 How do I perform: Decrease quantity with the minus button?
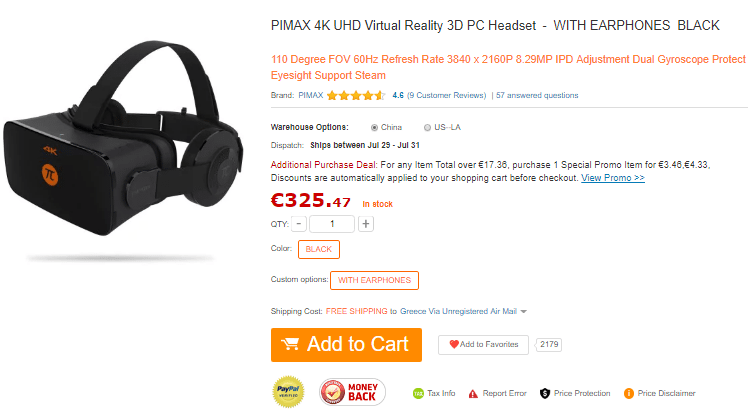click(x=299, y=224)
